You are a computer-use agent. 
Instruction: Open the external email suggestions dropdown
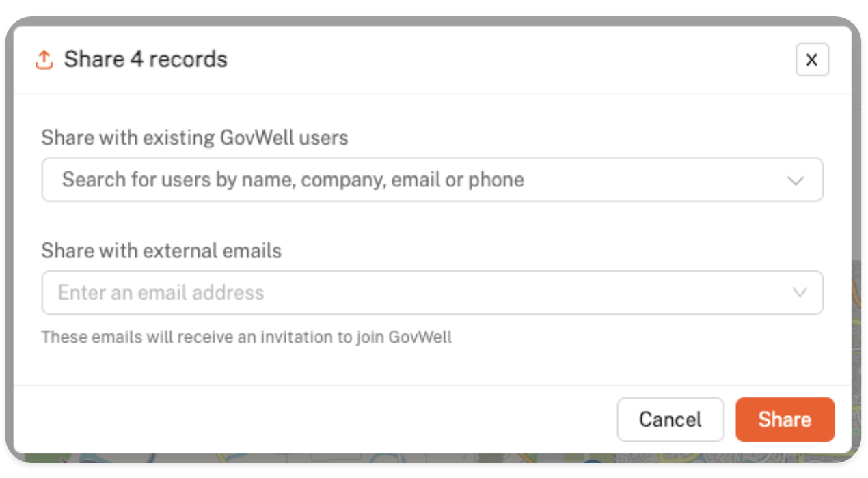(799, 293)
